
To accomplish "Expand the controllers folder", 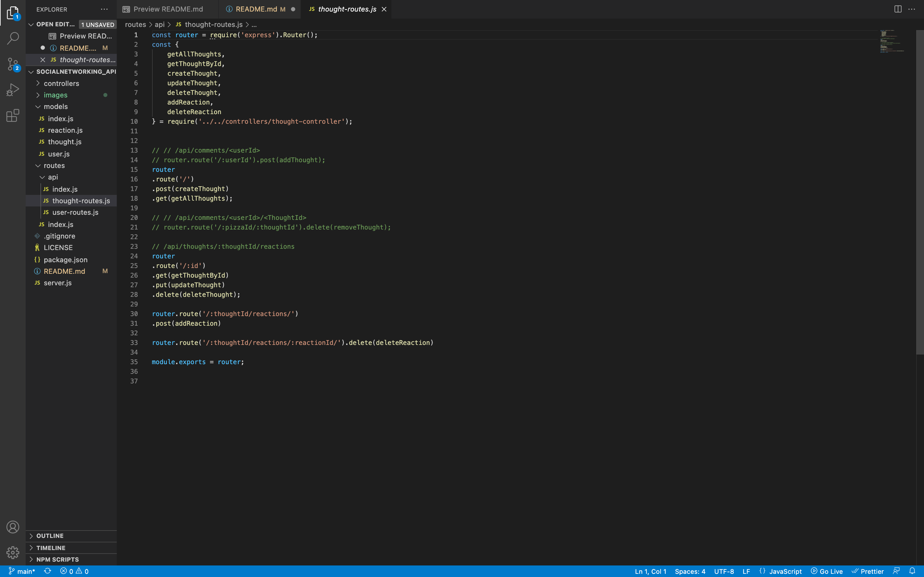I will (61, 83).
